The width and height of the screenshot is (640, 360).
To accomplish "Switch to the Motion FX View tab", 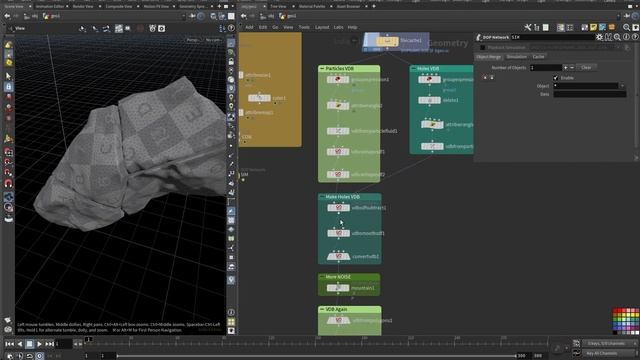I will tap(156, 7).
